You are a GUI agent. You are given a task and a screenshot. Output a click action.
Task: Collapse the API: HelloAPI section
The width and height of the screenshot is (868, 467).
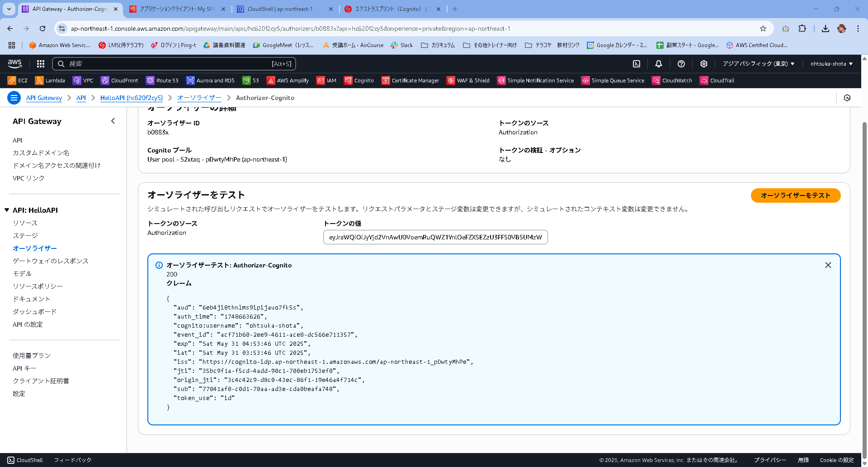(x=6, y=210)
